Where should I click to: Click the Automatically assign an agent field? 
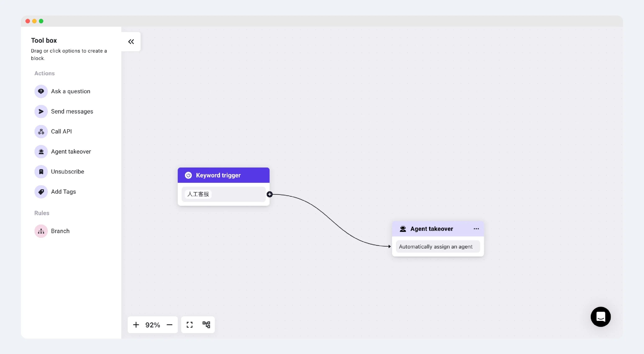(x=438, y=247)
